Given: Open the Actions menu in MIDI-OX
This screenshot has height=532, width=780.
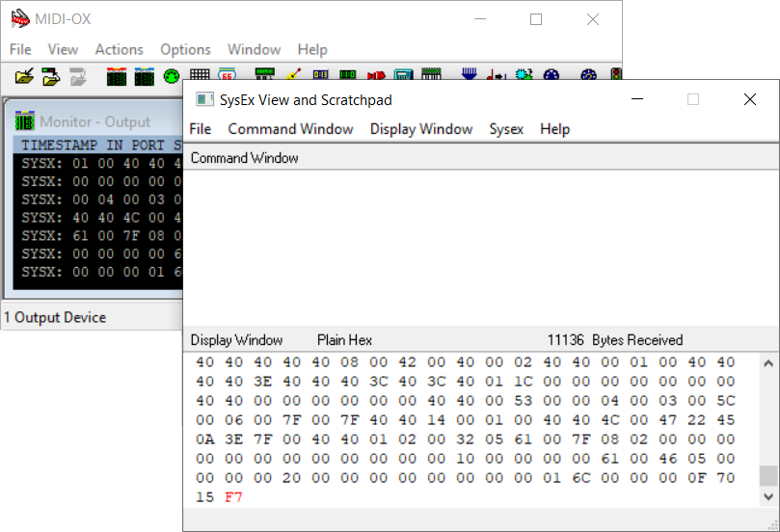Looking at the screenshot, I should 119,49.
